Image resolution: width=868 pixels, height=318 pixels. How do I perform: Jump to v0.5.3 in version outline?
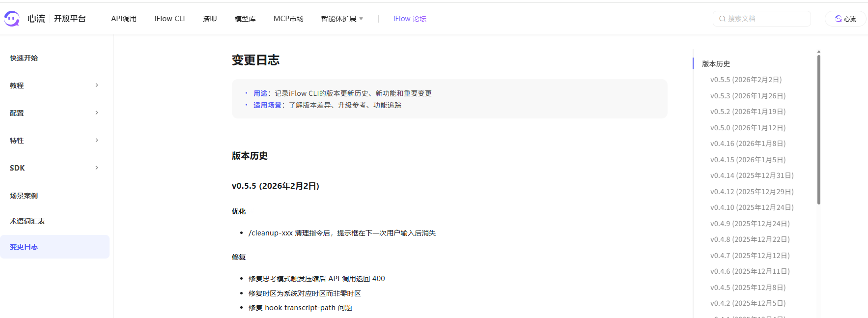point(748,96)
